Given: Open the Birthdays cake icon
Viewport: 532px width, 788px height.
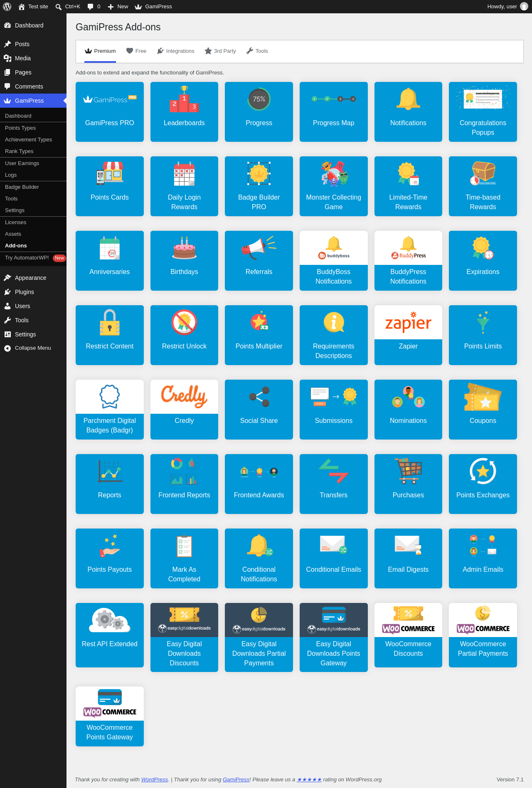Looking at the screenshot, I should 184,248.
